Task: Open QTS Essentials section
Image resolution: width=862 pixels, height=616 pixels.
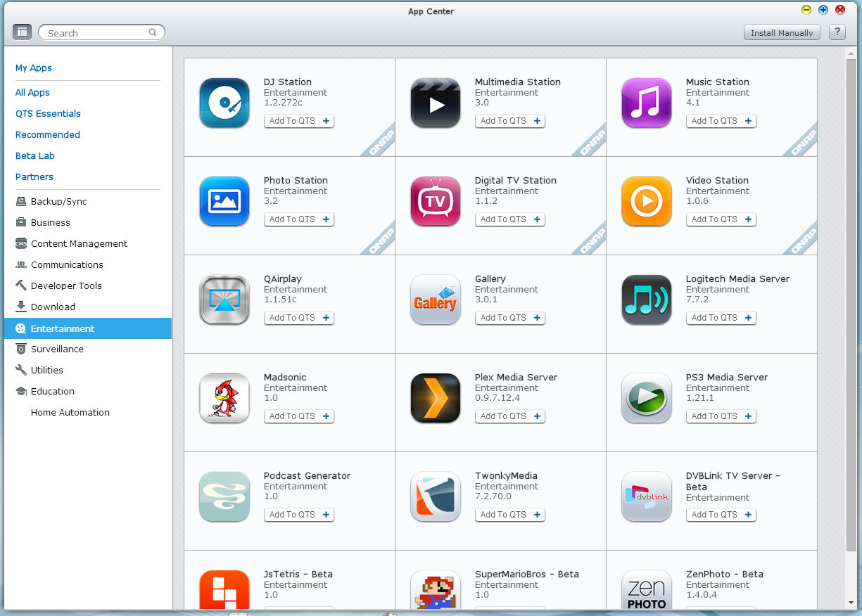Action: [x=48, y=113]
